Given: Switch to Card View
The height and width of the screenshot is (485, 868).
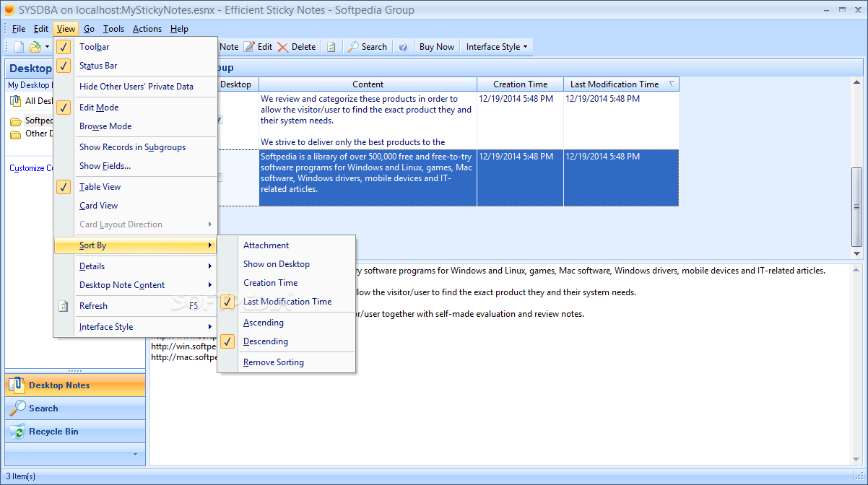Looking at the screenshot, I should tap(135, 206).
